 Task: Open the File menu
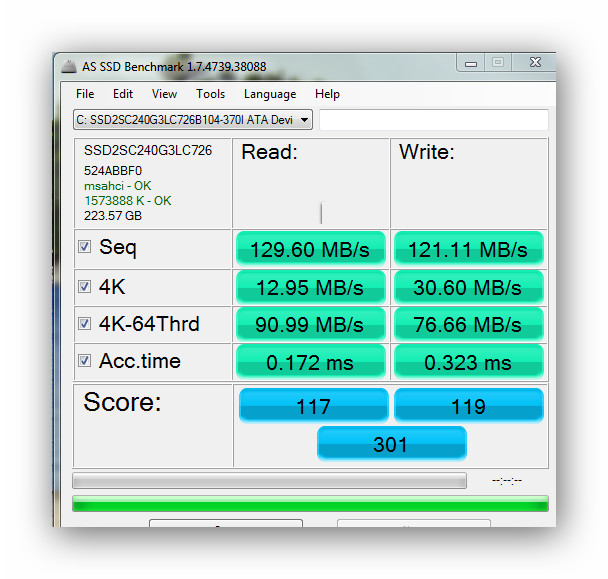(x=85, y=94)
